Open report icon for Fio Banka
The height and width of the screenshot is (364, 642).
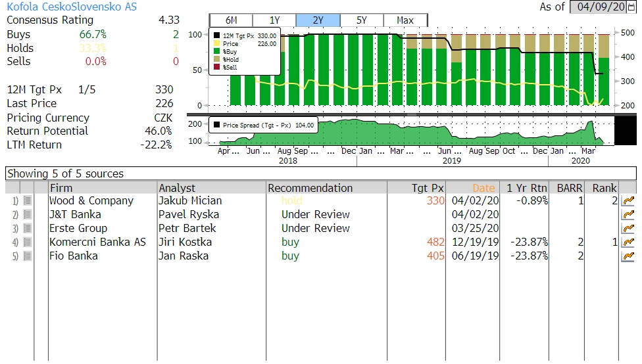point(28,256)
